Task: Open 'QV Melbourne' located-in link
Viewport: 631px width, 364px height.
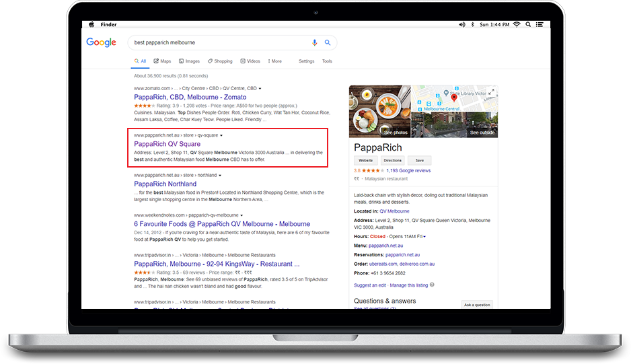Action: (x=394, y=211)
